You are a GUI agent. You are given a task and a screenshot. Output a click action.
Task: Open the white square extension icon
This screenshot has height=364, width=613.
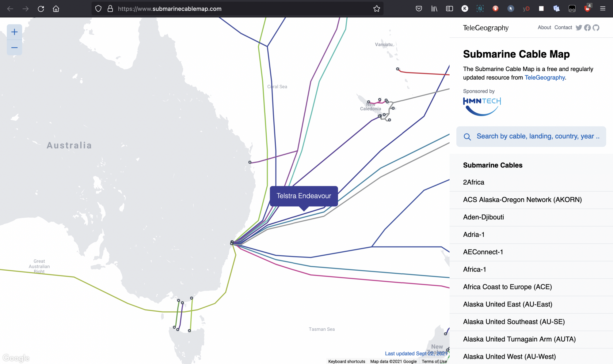tap(541, 9)
